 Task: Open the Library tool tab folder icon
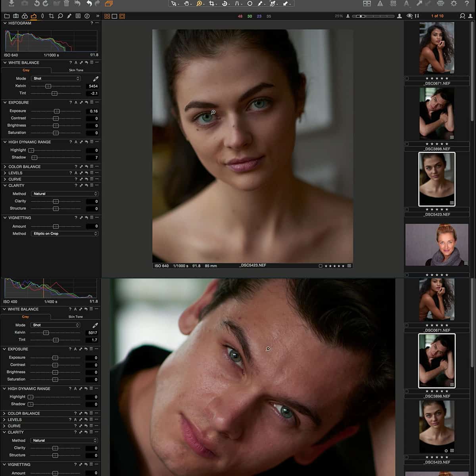pos(7,16)
